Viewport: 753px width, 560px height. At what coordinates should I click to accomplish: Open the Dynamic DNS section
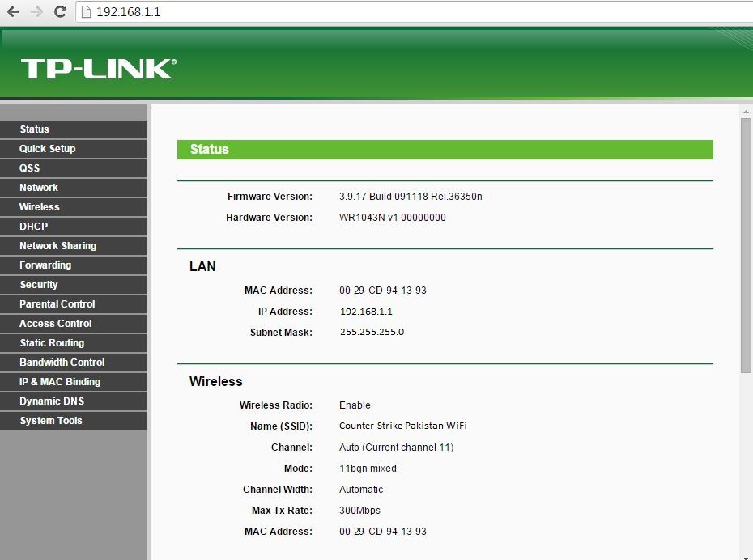[x=50, y=401]
